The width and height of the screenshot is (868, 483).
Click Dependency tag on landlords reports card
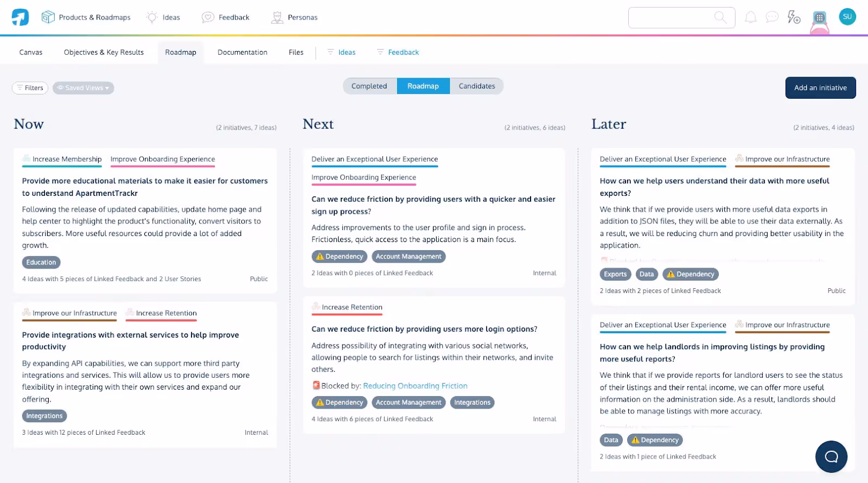coord(655,440)
